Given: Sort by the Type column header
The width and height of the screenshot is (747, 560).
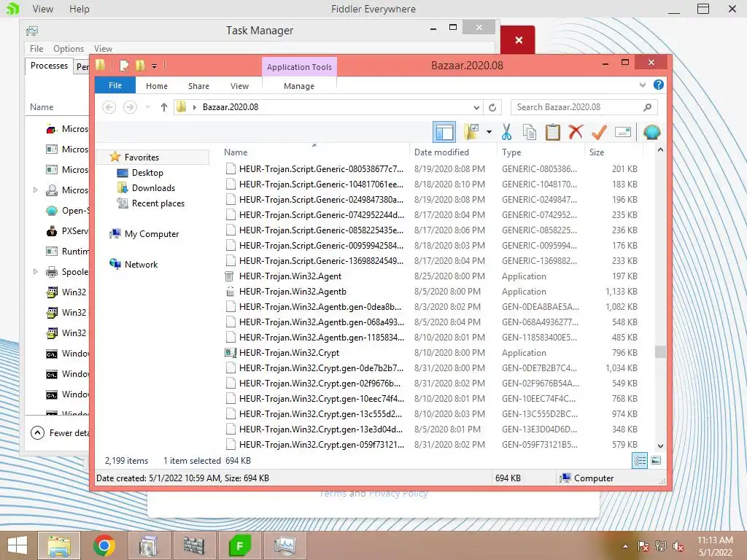Looking at the screenshot, I should (541, 152).
